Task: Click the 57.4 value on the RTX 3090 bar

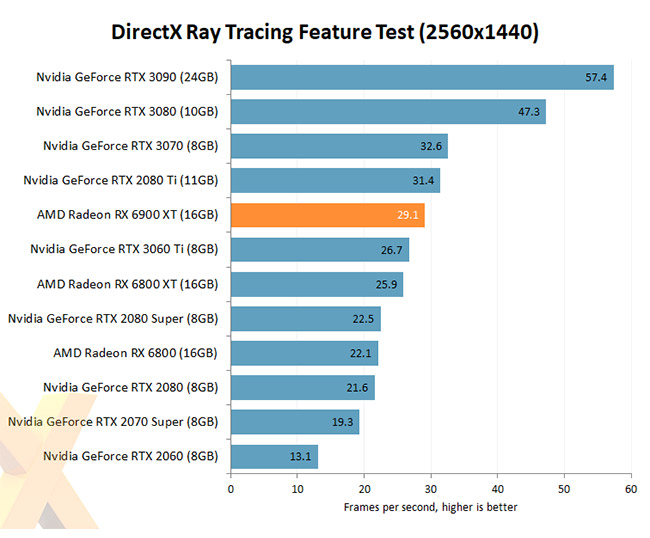Action: point(596,78)
